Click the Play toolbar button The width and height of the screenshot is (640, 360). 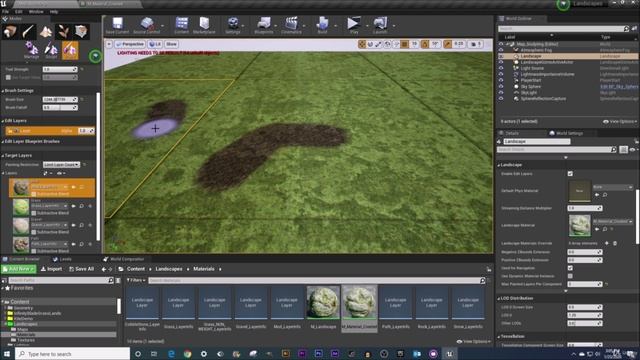[x=353, y=25]
